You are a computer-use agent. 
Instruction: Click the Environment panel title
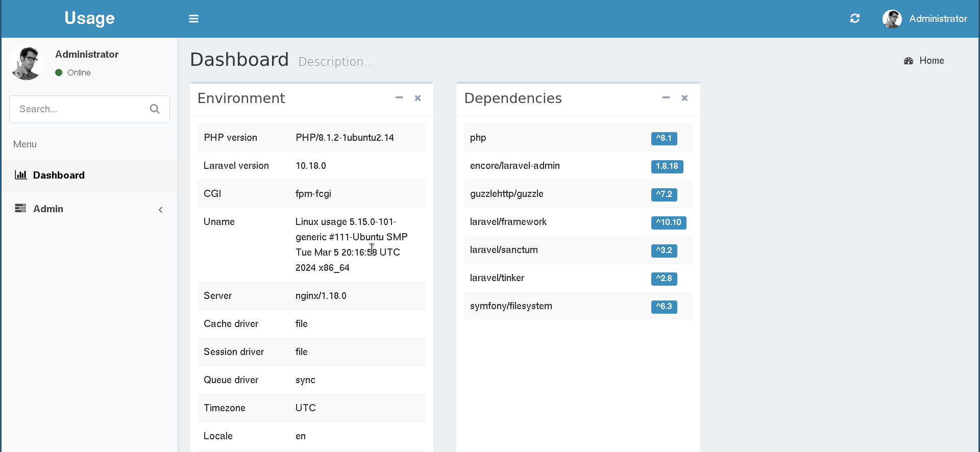tap(241, 98)
